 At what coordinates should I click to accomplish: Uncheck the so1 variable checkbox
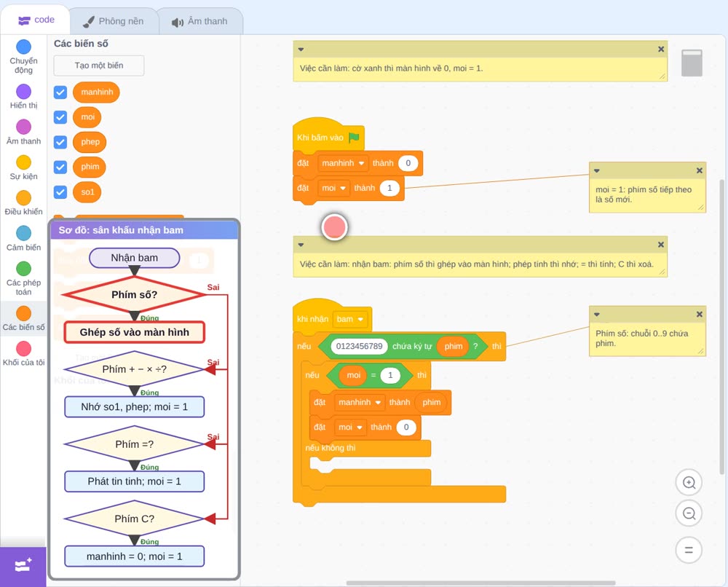(60, 192)
